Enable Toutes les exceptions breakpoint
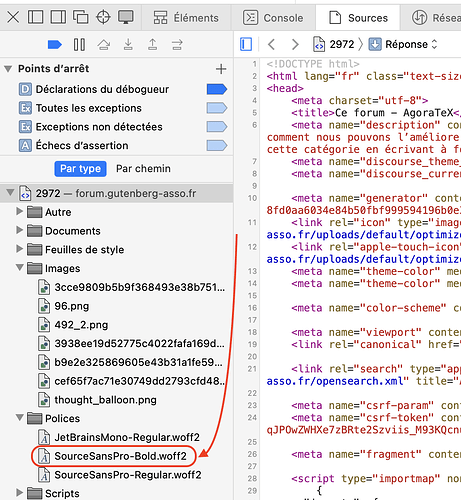This screenshot has height=500, width=461. point(217,108)
